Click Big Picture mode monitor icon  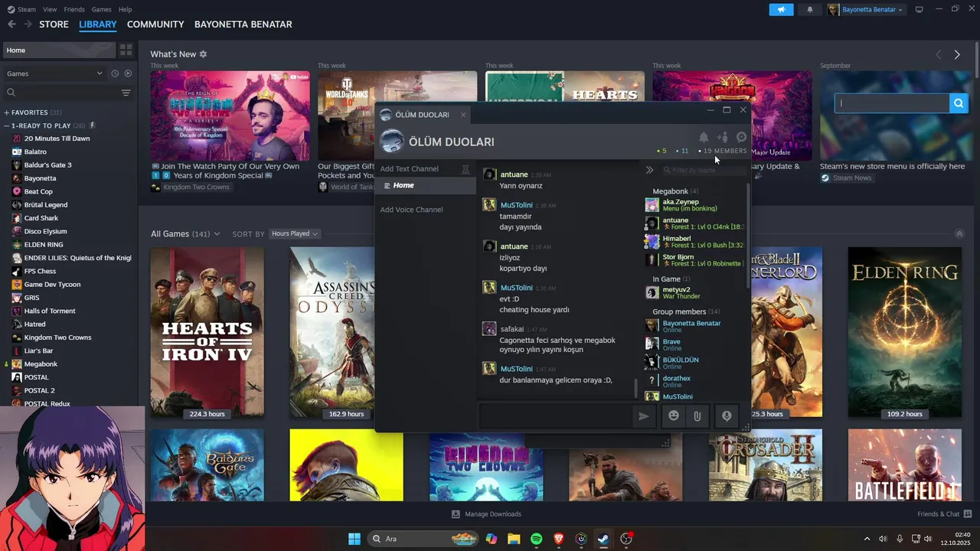[x=920, y=9]
